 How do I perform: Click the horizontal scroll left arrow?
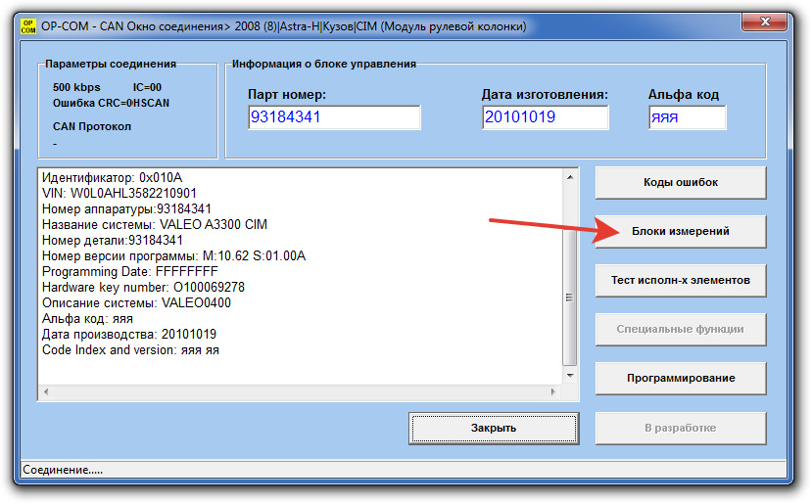tap(46, 391)
